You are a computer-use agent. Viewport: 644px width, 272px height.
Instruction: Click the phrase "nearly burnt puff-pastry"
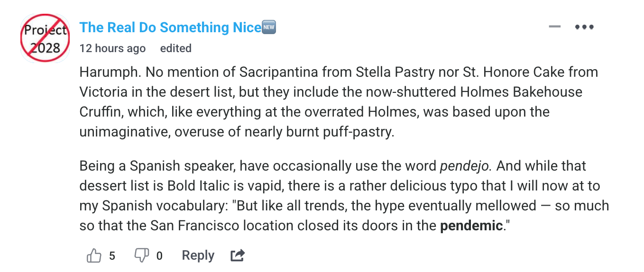point(318,132)
